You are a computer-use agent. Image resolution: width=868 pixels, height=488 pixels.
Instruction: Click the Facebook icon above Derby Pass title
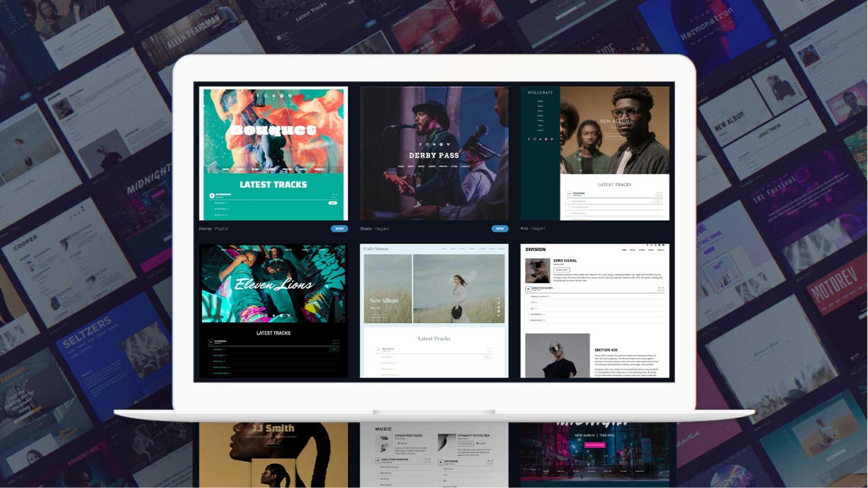(x=420, y=145)
